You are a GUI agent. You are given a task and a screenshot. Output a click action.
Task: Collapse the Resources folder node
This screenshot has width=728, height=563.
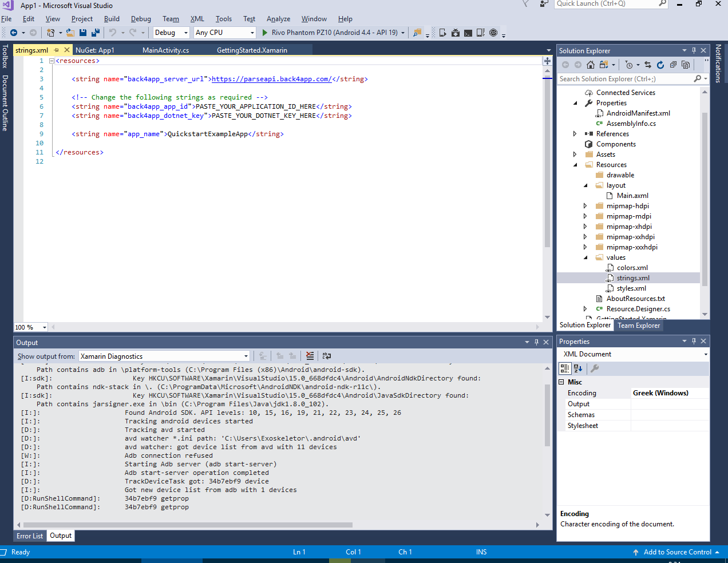point(575,165)
